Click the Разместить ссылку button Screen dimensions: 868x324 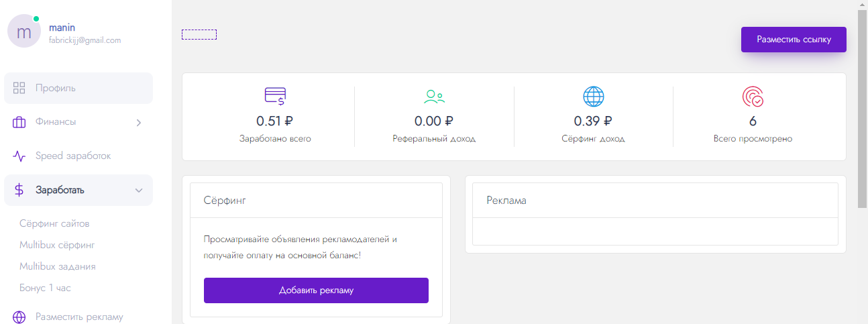click(x=794, y=40)
